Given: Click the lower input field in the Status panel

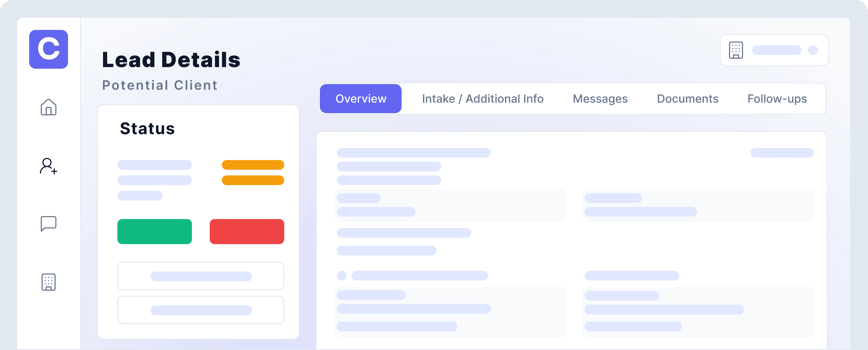Looking at the screenshot, I should click(x=201, y=310).
